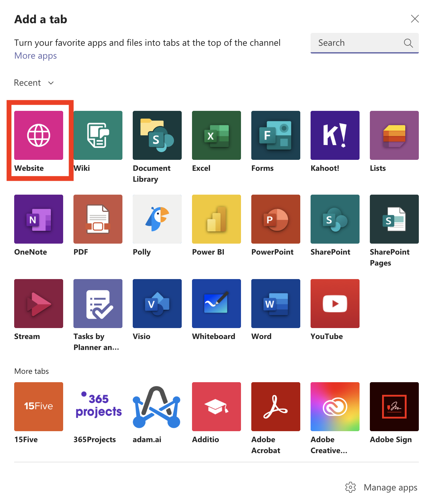Select the Website tab app

[x=39, y=135]
